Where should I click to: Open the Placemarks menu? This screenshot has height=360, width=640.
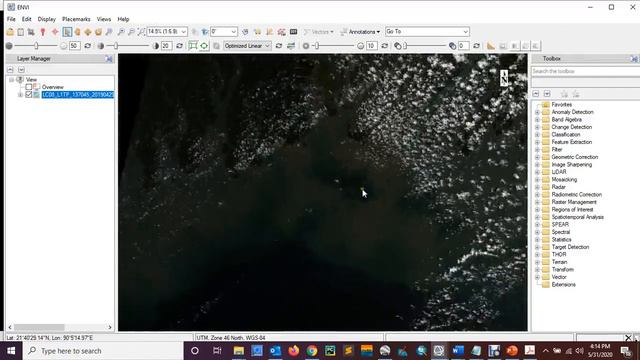tap(76, 19)
